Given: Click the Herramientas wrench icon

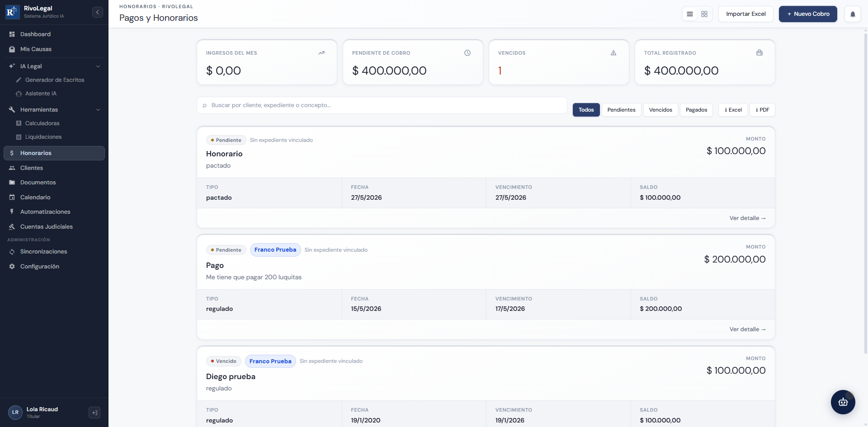Looking at the screenshot, I should pyautogui.click(x=12, y=110).
